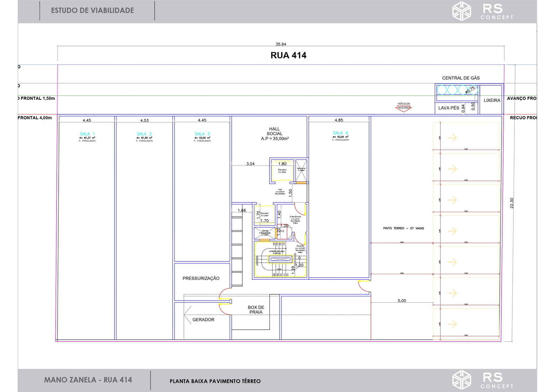This screenshot has width=555, height=392.
Task: Click the BOX DE PRAIA label
Action: (x=256, y=310)
